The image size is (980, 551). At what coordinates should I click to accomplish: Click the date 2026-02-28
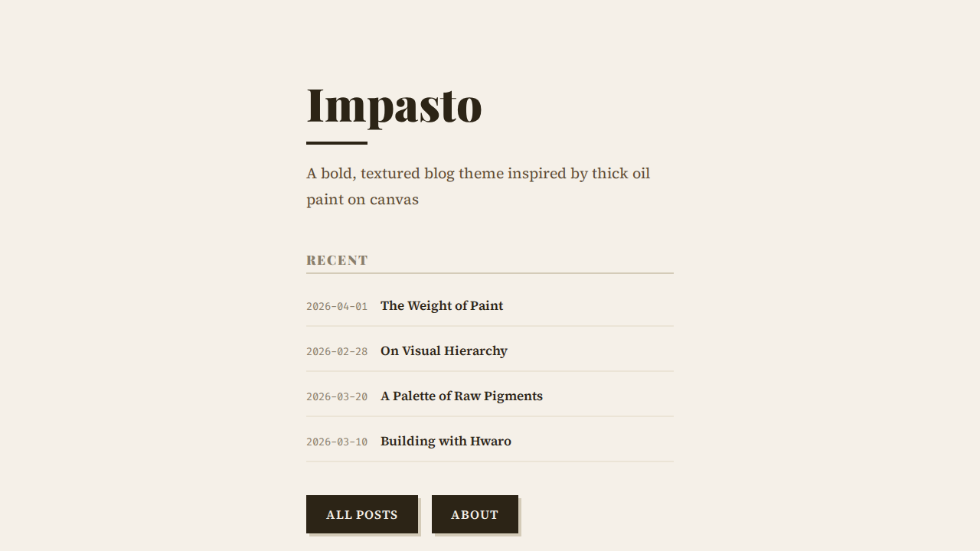tap(337, 350)
